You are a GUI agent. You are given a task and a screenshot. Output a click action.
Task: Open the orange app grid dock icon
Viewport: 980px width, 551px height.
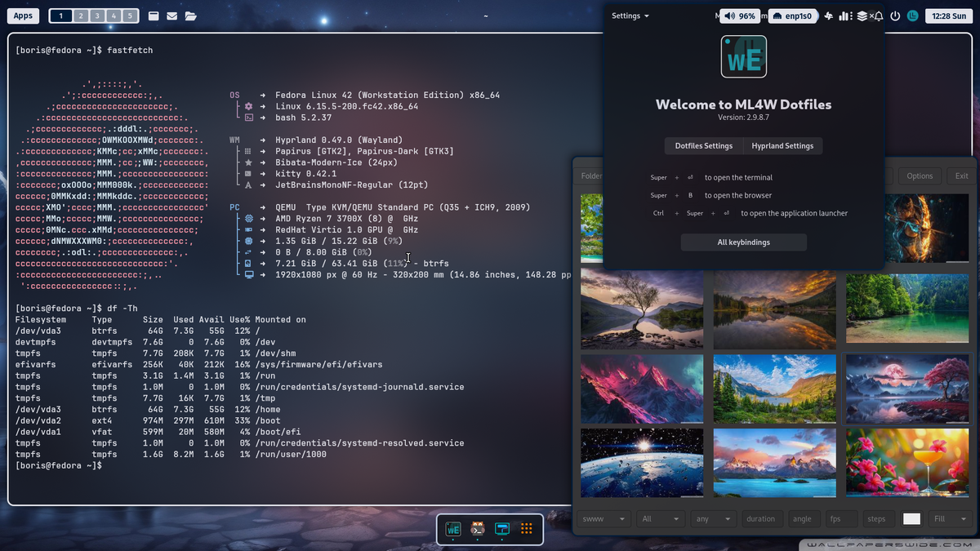pos(527,528)
